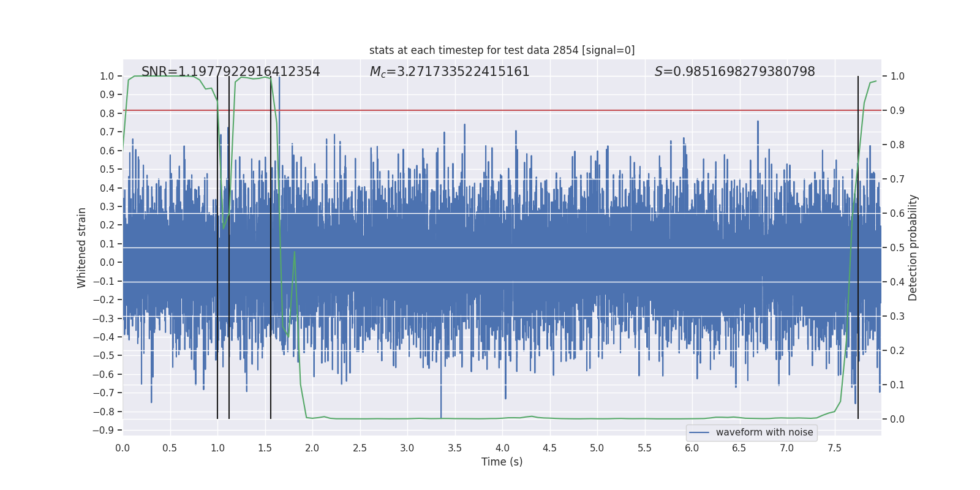Viewport: 980px width, 490px height.
Task: Click the 6.0 tick on the Time axis
Action: [x=692, y=448]
